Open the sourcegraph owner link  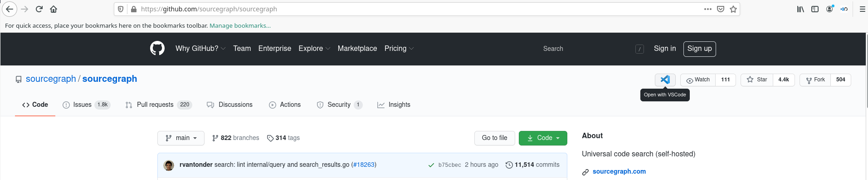pos(51,79)
